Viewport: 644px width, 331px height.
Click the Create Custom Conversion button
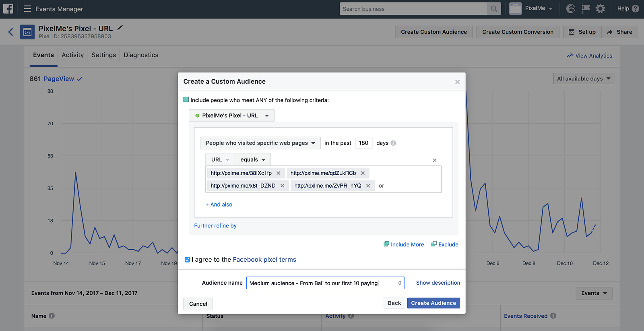(x=518, y=32)
